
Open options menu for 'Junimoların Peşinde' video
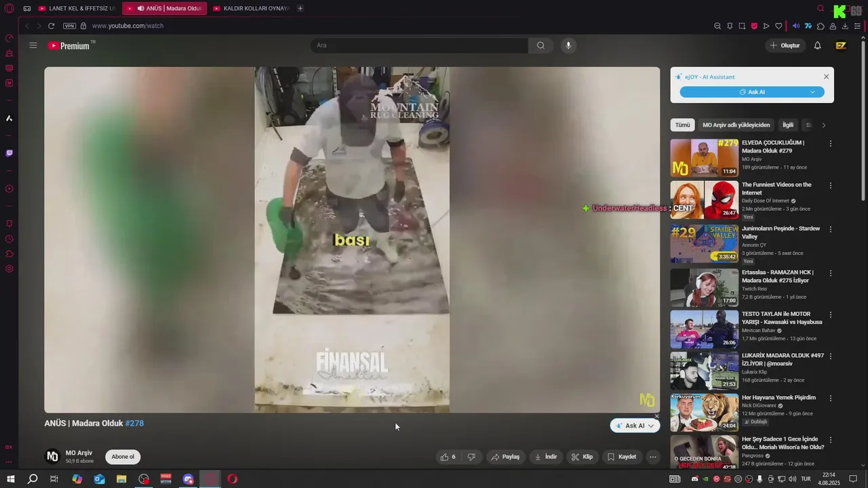click(830, 230)
